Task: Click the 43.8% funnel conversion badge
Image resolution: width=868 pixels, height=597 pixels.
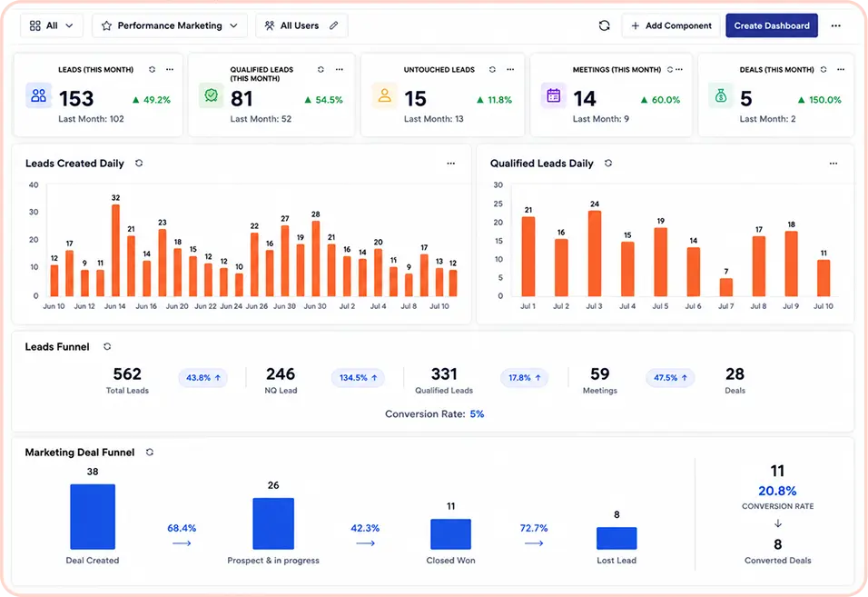Action: pyautogui.click(x=203, y=378)
